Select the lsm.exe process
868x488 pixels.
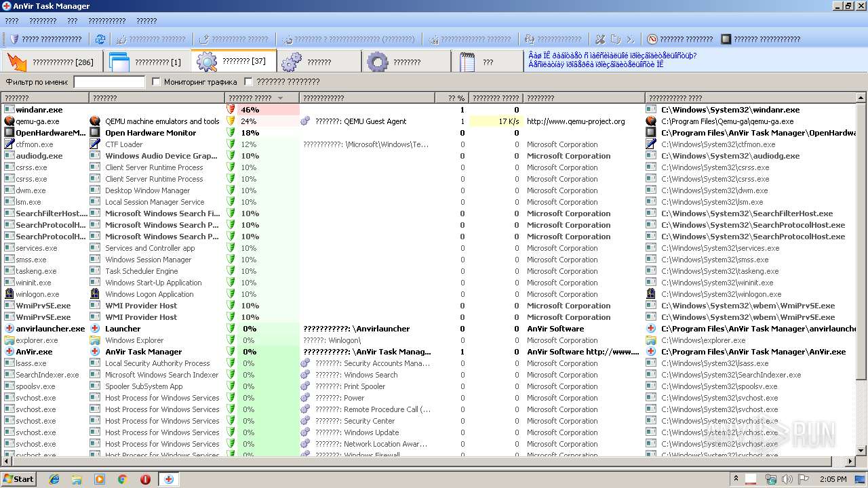coord(28,202)
